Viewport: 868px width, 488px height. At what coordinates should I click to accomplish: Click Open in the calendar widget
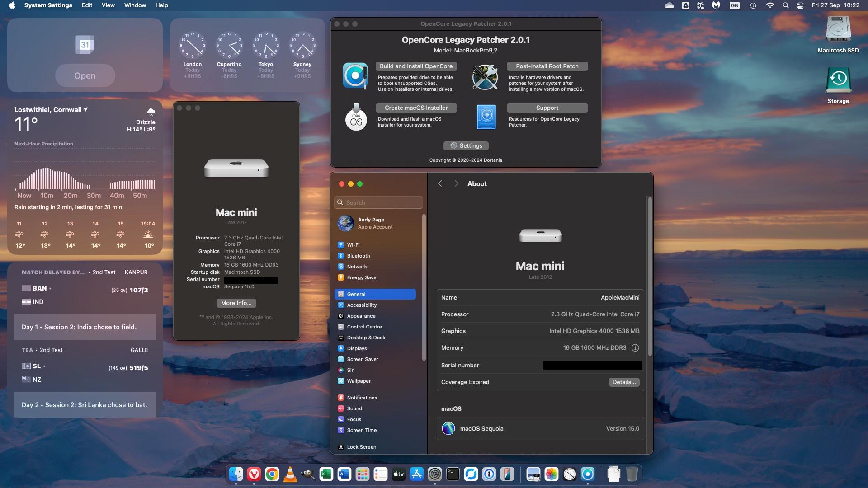point(85,75)
